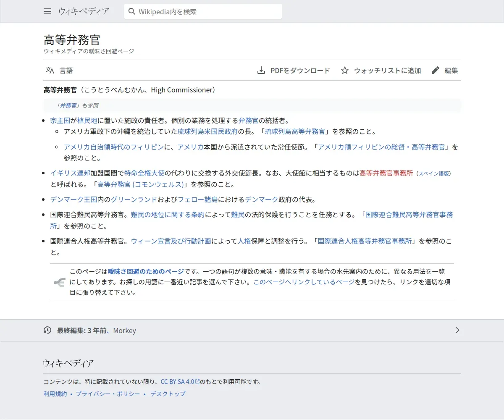The image size is (504, 420).
Task: Click ウォッチリストに追加 label
Action: (387, 71)
